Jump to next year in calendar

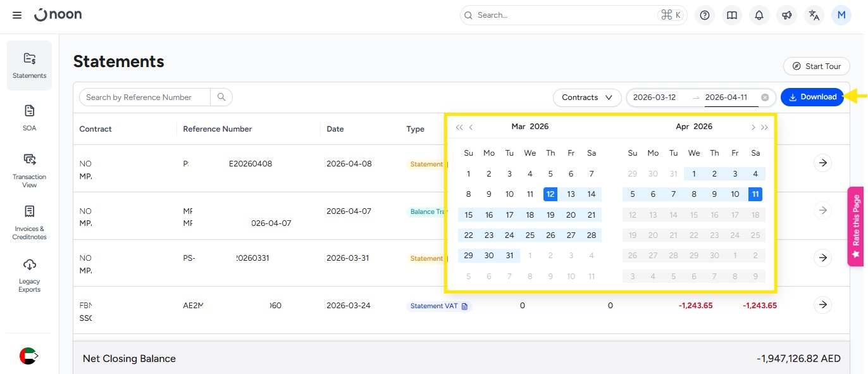(x=764, y=127)
